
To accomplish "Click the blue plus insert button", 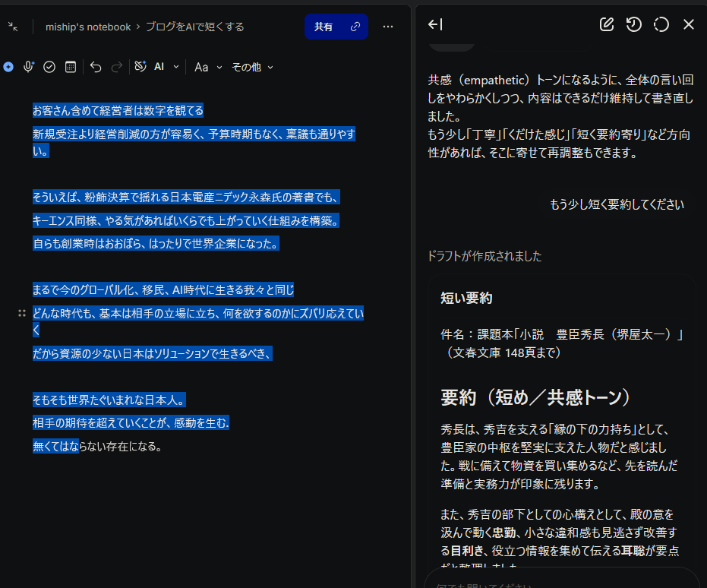I will [8, 67].
